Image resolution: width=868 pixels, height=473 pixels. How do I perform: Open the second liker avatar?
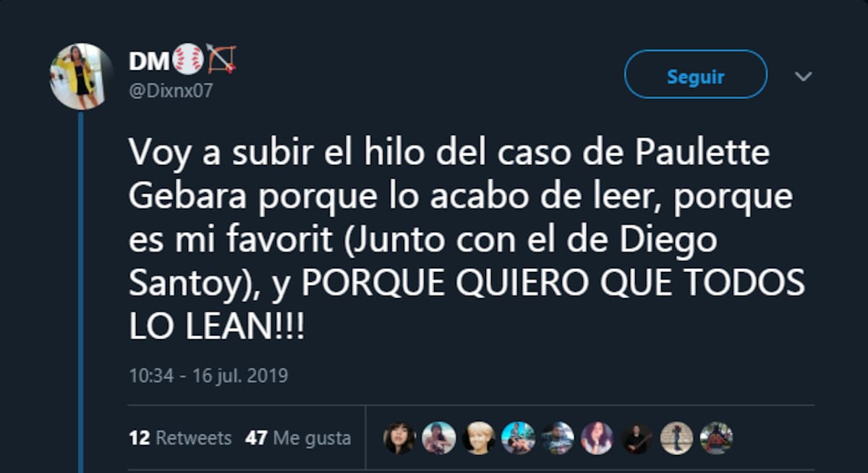[439, 438]
